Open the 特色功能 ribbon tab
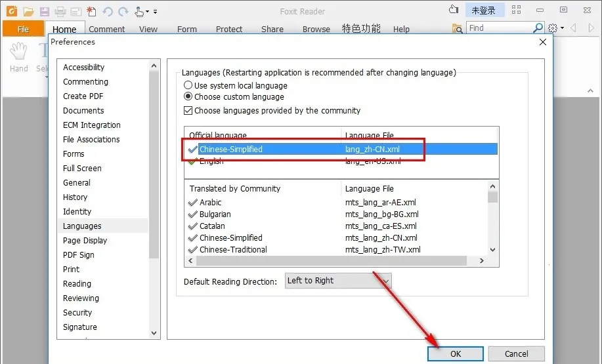This screenshot has width=602, height=364. pos(361,28)
